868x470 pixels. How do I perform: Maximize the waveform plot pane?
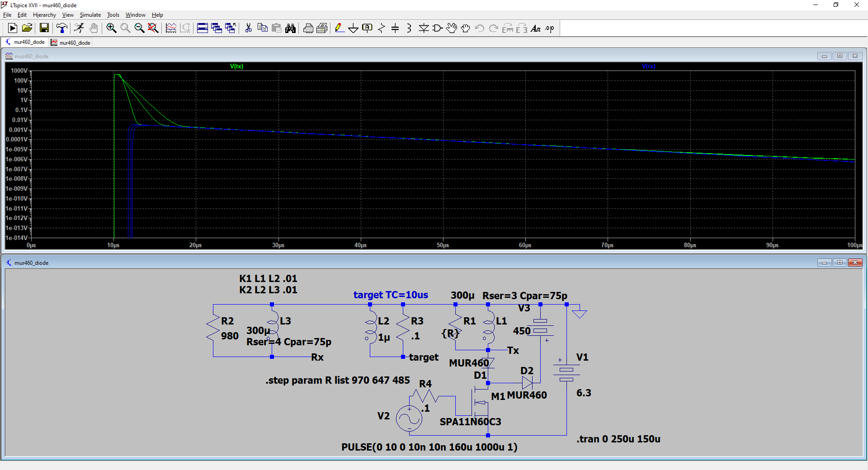[x=840, y=56]
